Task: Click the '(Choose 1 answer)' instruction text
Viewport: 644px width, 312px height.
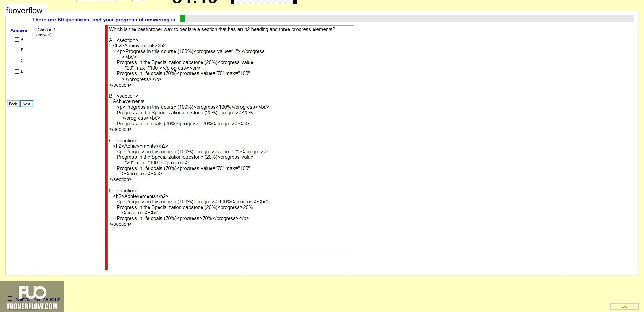Action: (46, 32)
